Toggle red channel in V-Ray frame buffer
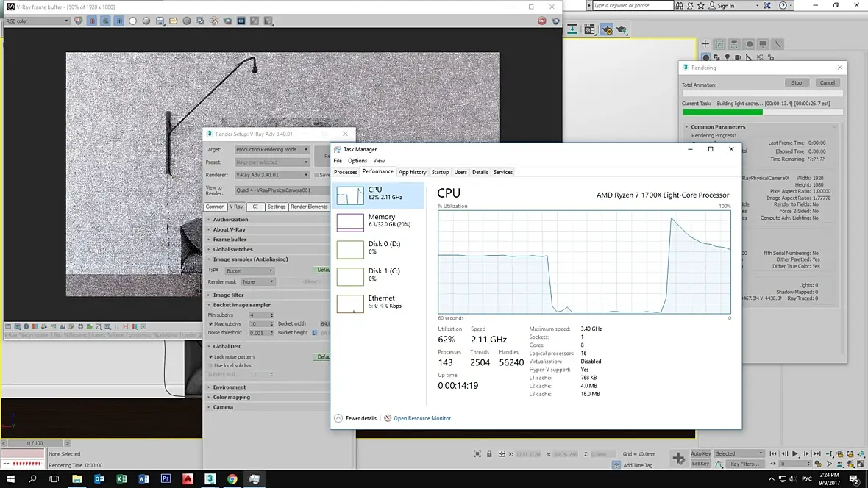 (x=93, y=21)
